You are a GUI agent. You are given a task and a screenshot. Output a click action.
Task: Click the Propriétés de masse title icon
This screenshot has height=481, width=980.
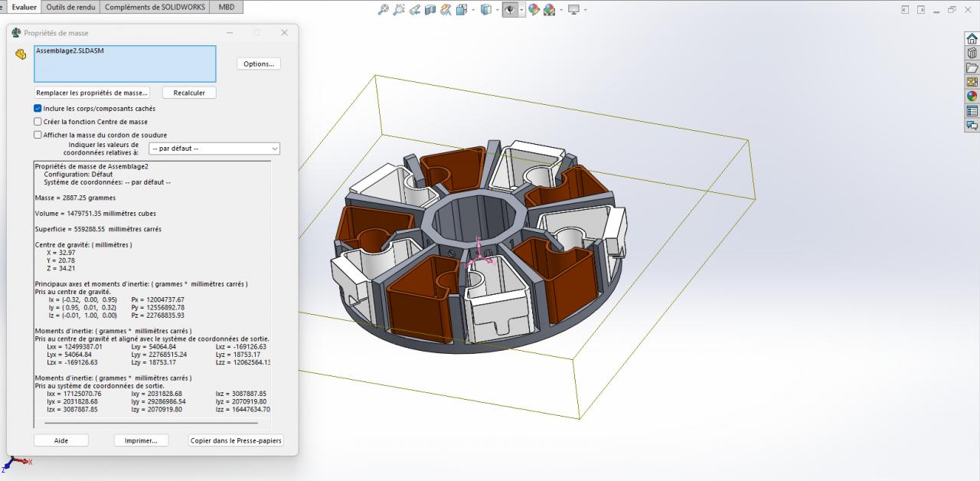point(16,33)
